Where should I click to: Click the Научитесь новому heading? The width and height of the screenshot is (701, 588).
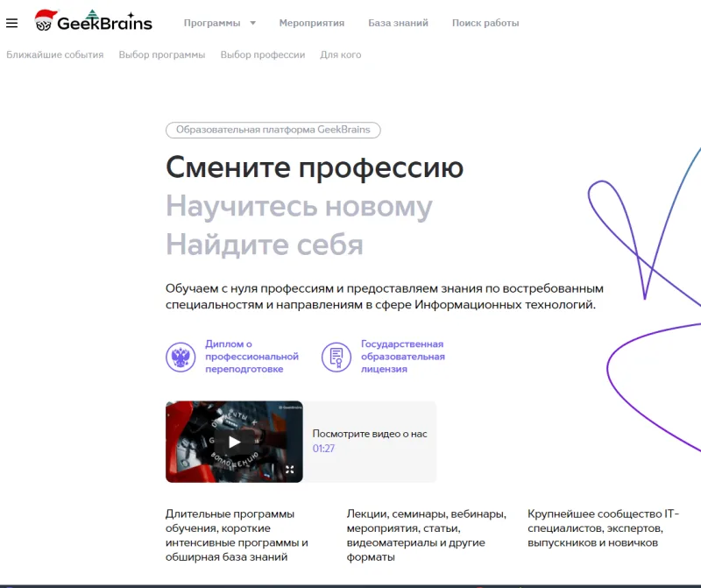299,207
